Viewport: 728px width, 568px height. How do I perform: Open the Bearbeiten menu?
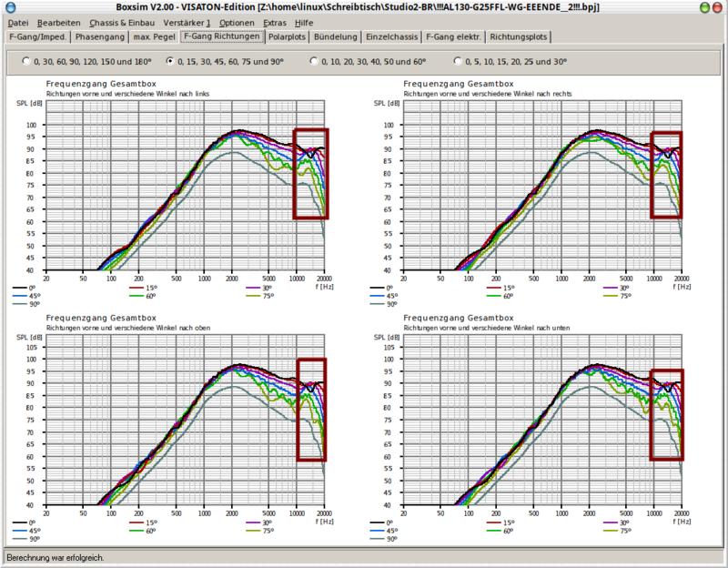(59, 21)
